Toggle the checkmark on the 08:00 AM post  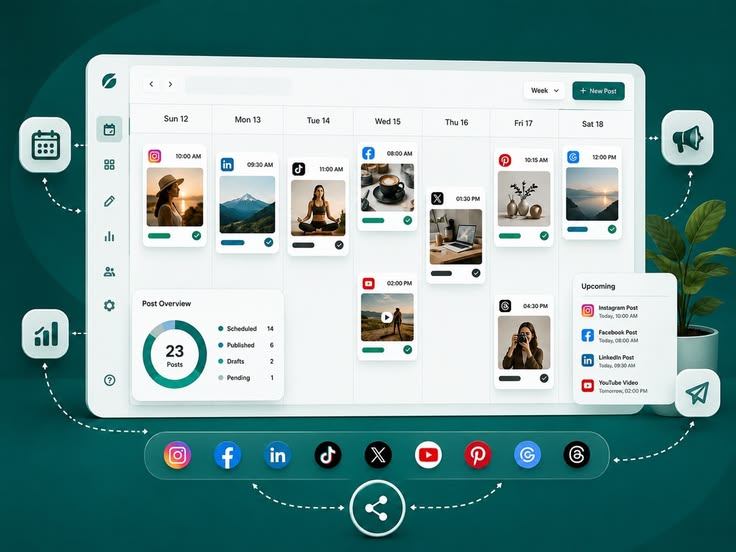click(x=408, y=220)
